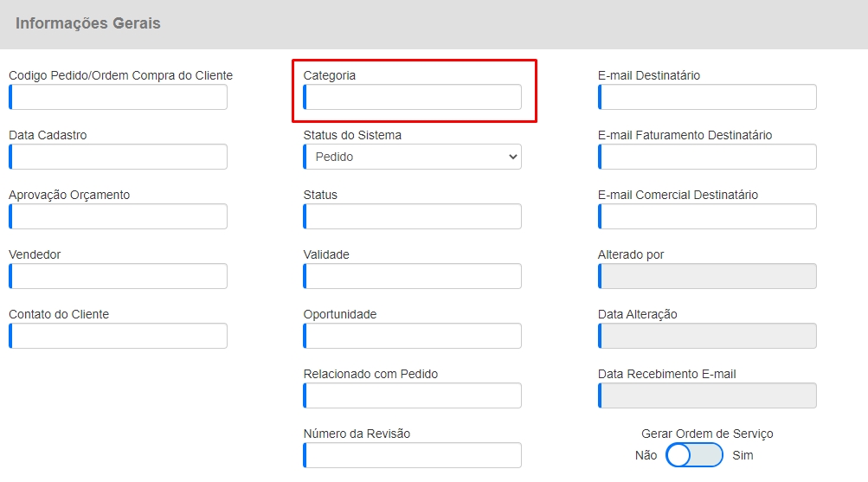The image size is (868, 482).
Task: Focus the E-mail Comercial Destinatário field
Action: point(707,216)
